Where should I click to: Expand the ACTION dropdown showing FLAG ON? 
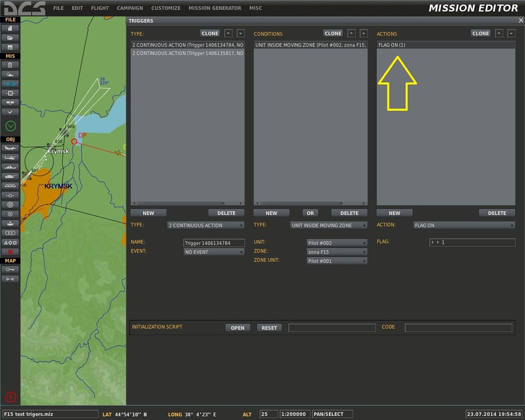(464, 225)
